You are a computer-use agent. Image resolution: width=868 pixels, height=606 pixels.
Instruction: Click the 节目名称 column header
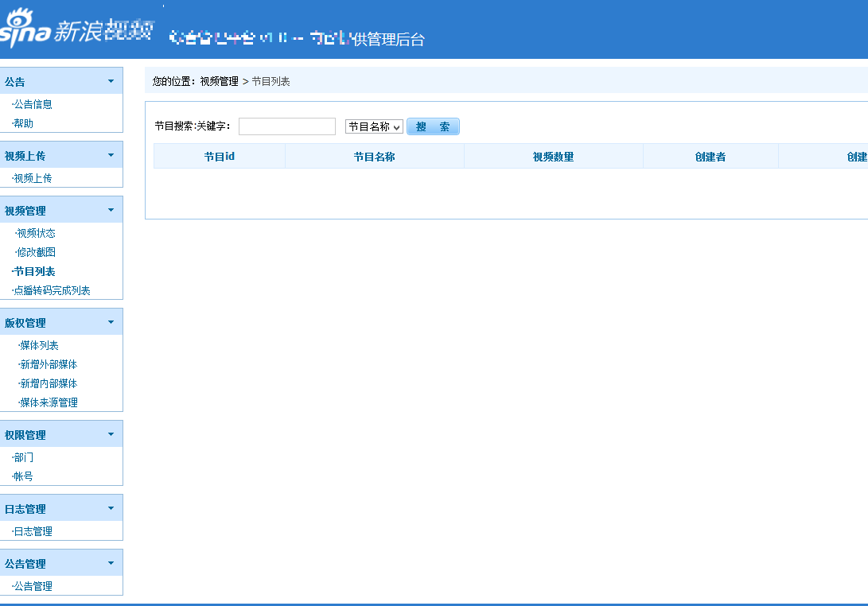click(374, 157)
